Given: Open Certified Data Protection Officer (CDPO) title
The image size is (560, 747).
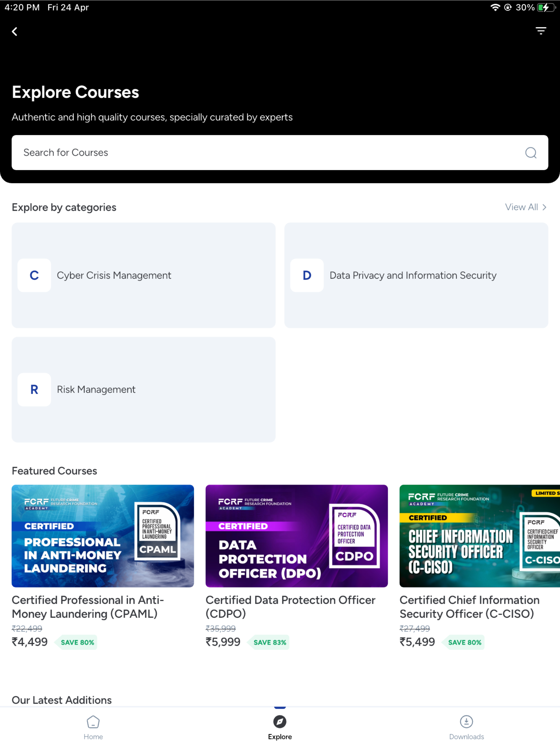Looking at the screenshot, I should (x=290, y=606).
